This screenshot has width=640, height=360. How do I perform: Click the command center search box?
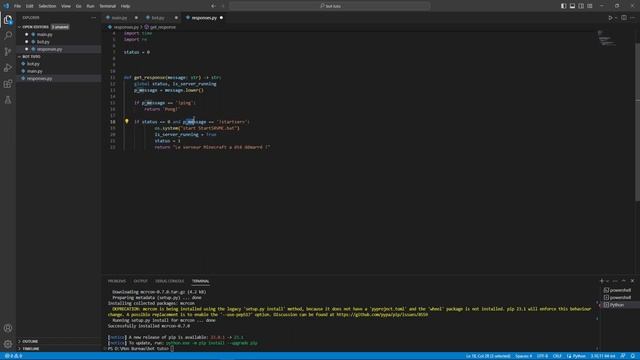click(x=330, y=6)
